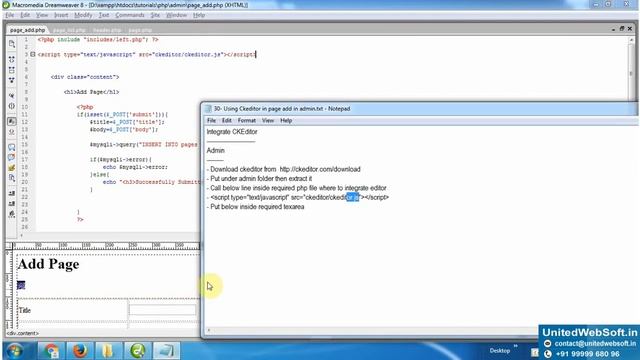Click the $title=$_POST code line
640x360 pixels.
click(127, 122)
